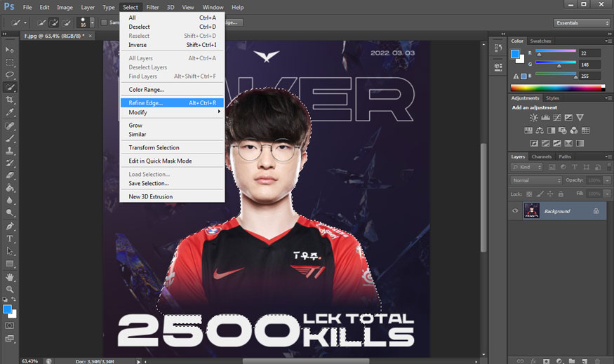614x364 pixels.
Task: Select the Pen tool
Action: tap(10, 227)
